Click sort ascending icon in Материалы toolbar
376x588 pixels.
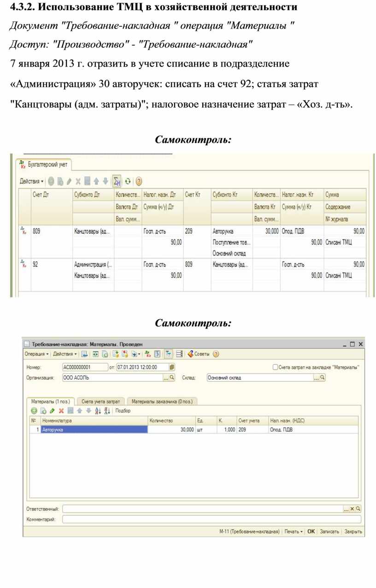pos(98,410)
